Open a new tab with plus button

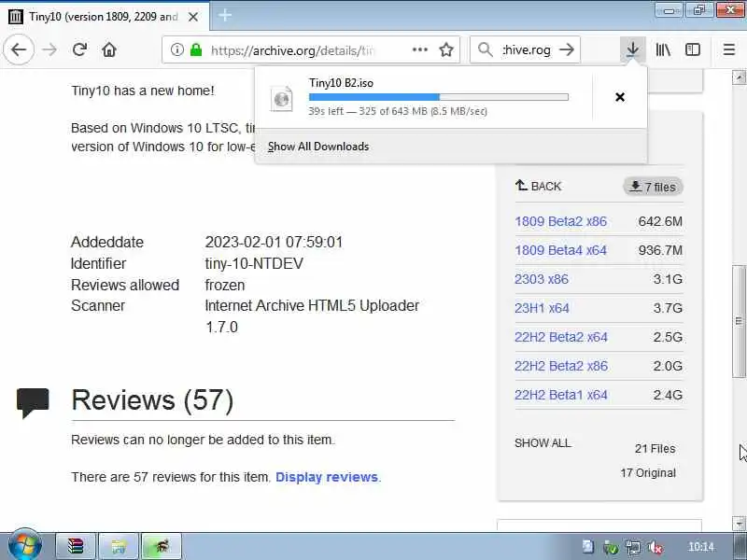225,16
